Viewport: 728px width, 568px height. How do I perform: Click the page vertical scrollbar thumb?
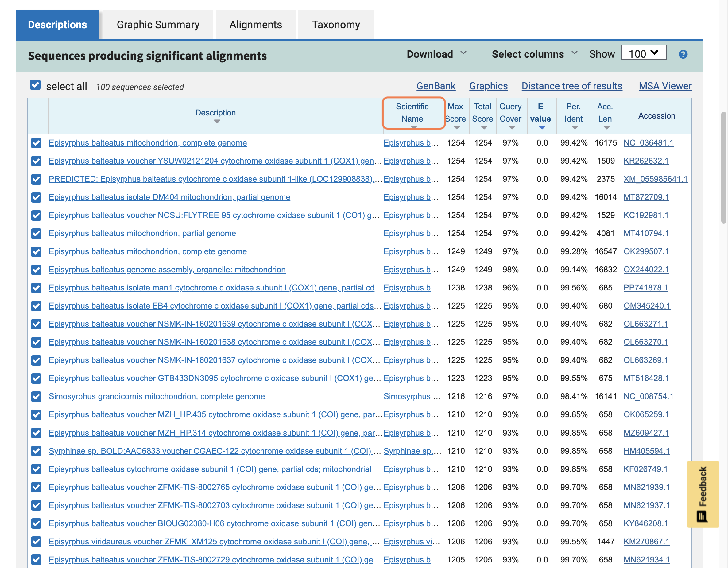(723, 168)
